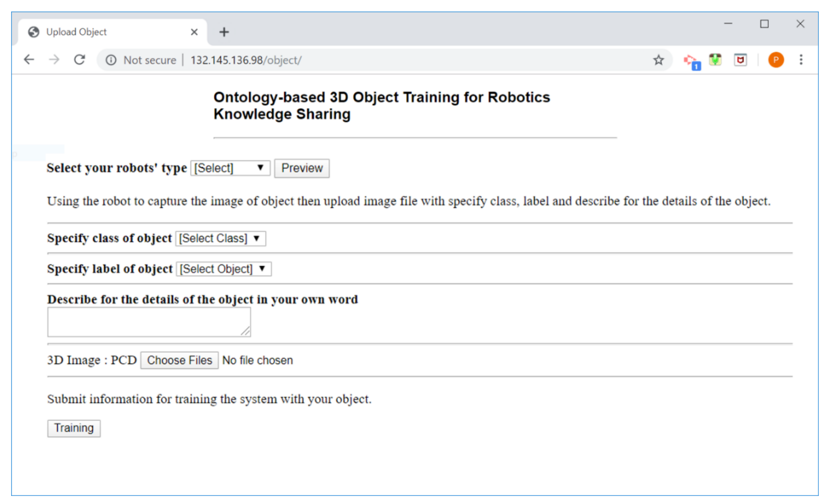Bookmark this page with the star icon

pyautogui.click(x=658, y=60)
